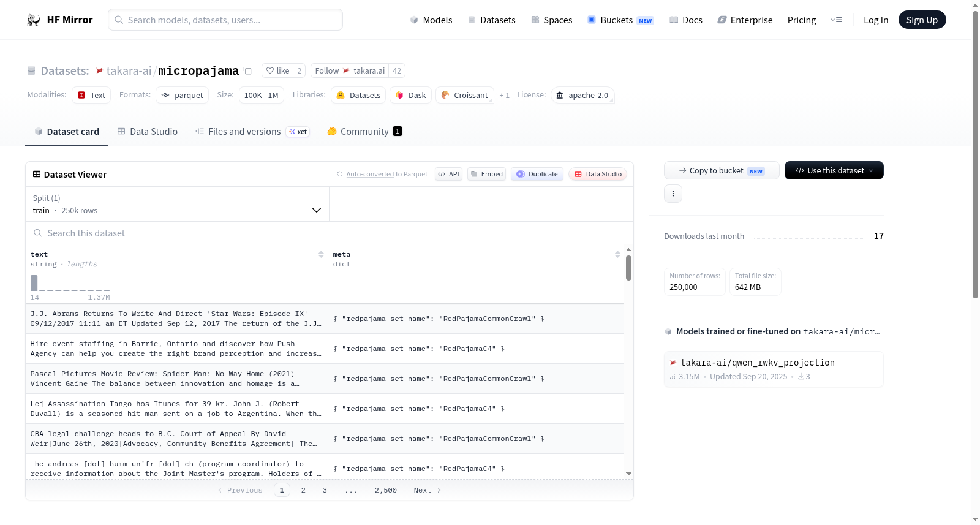Open the Buckets nav item
This screenshot has width=980, height=525.
(620, 20)
